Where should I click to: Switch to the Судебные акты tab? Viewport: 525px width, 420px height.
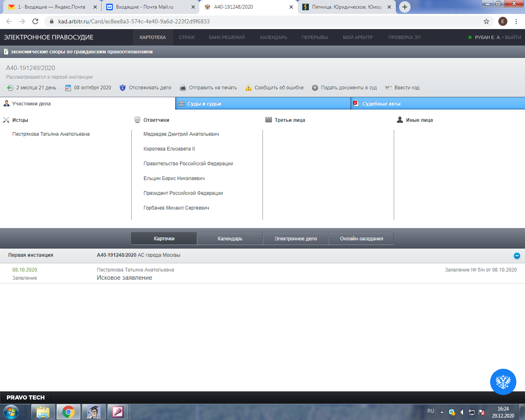[381, 104]
